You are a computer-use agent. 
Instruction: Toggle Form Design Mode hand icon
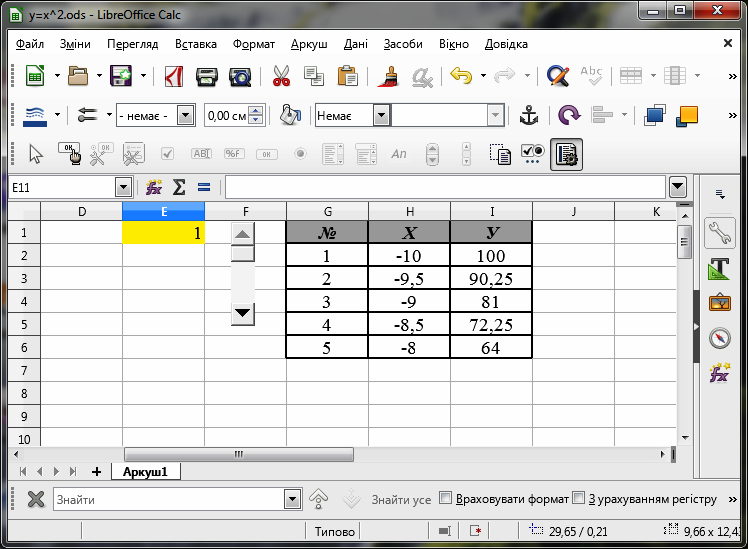[70, 154]
